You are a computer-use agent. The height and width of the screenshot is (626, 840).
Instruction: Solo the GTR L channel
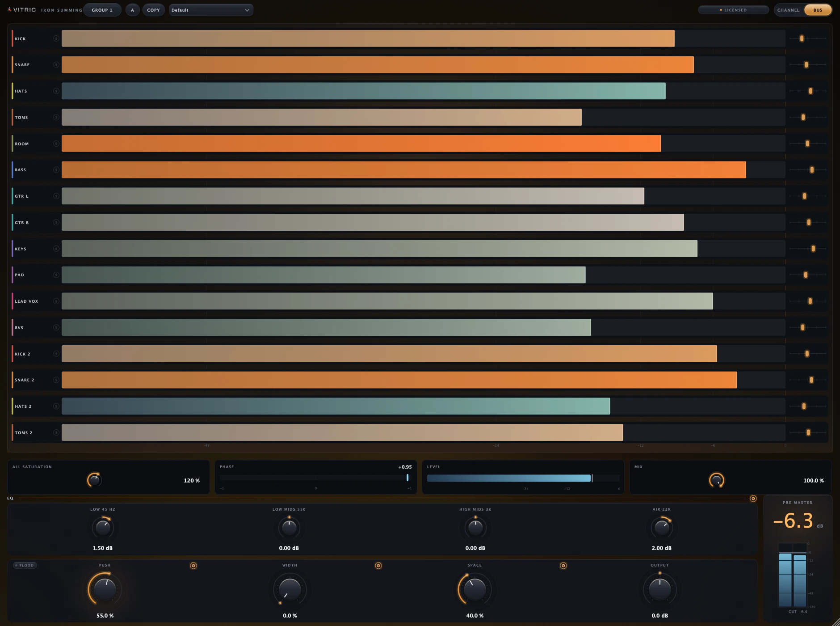56,196
